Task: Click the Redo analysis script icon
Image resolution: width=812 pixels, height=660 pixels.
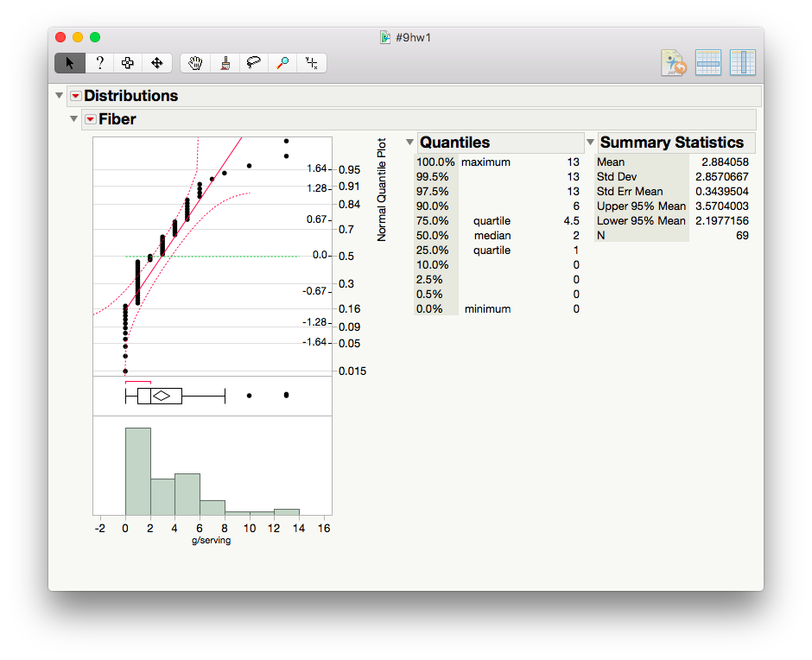Action: point(673,63)
